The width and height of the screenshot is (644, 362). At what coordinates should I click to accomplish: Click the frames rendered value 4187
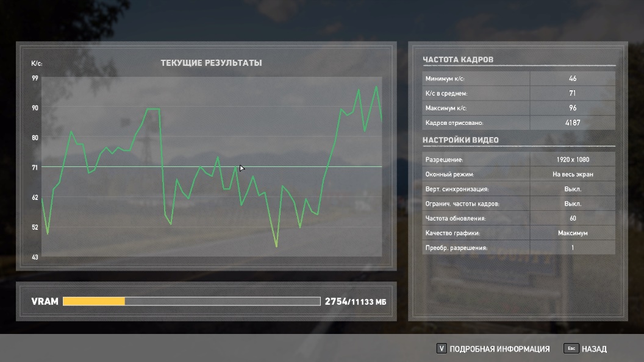tap(573, 122)
